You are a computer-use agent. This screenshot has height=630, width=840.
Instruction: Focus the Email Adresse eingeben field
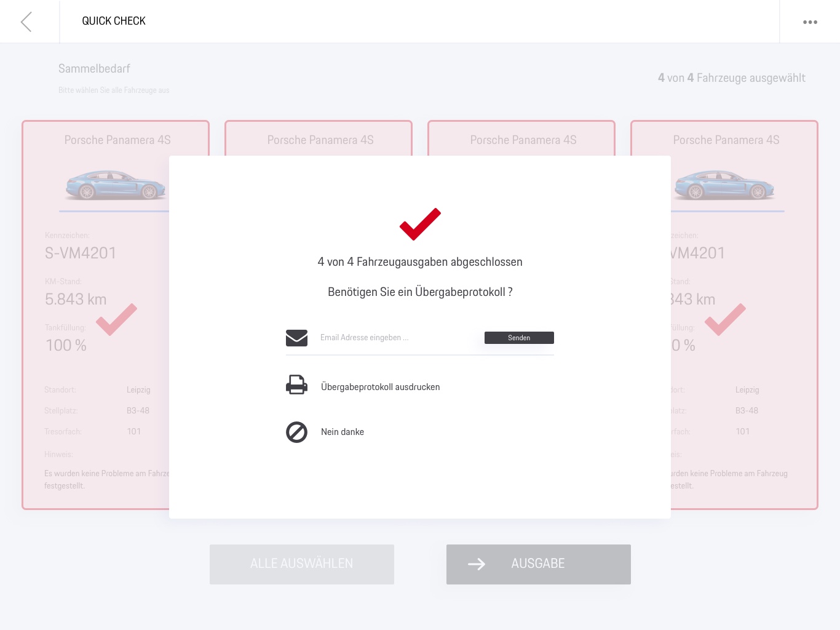(x=397, y=338)
